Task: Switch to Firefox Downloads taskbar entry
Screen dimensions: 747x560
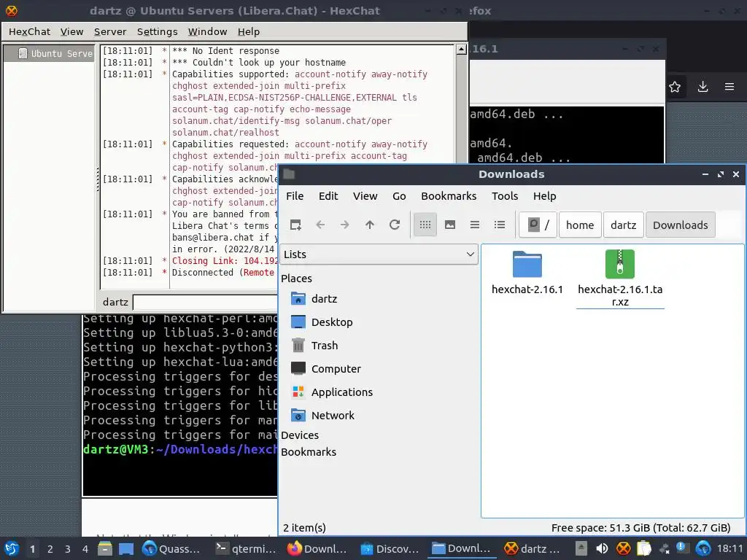Action: pyautogui.click(x=317, y=549)
